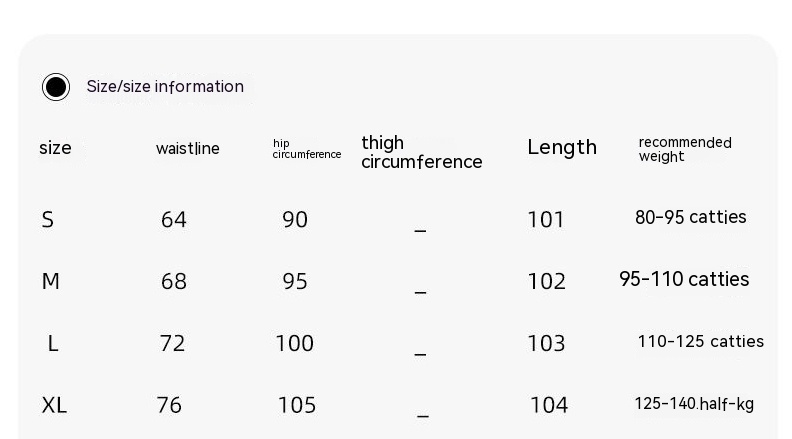The height and width of the screenshot is (439, 792).
Task: Click the waistline column header
Action: [x=188, y=149]
